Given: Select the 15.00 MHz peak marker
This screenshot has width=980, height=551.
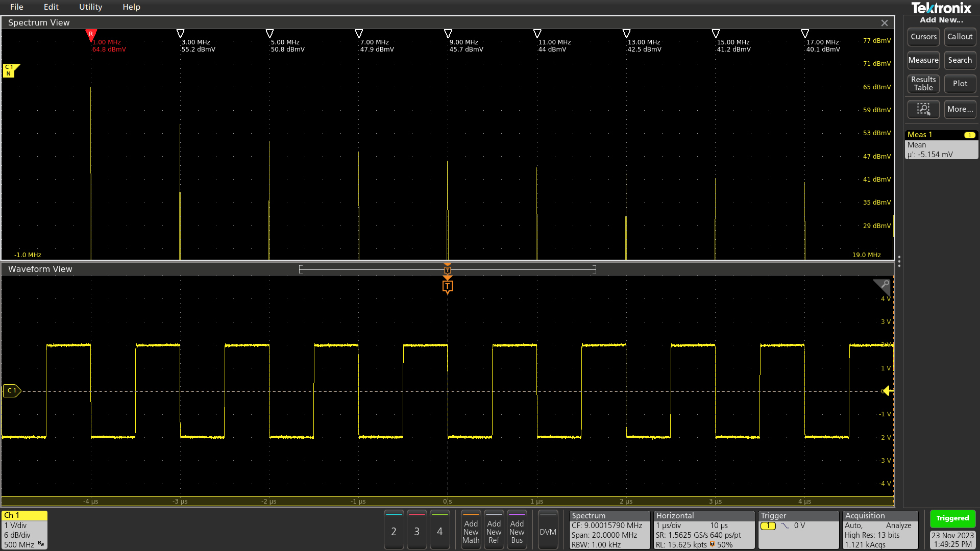Looking at the screenshot, I should click(x=716, y=34).
